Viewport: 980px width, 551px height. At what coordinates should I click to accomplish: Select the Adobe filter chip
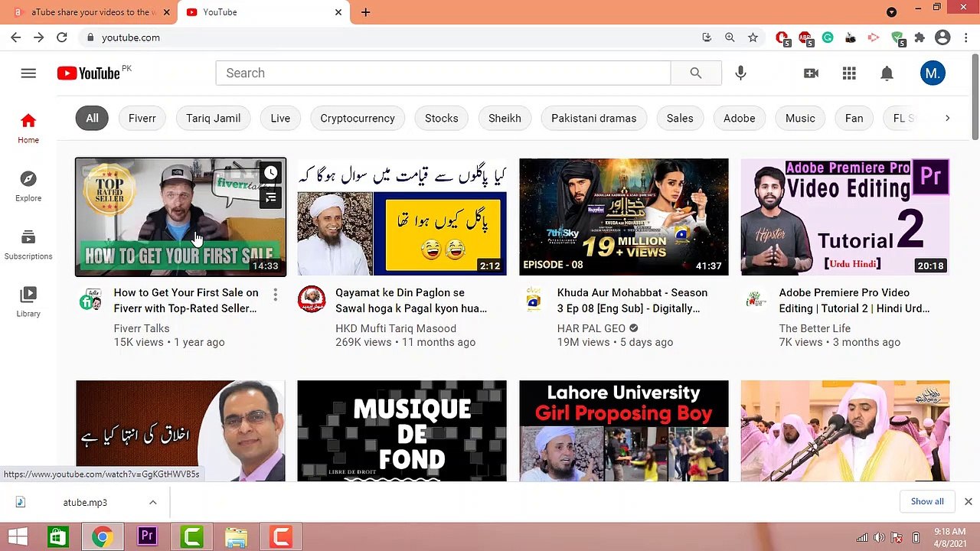[740, 118]
